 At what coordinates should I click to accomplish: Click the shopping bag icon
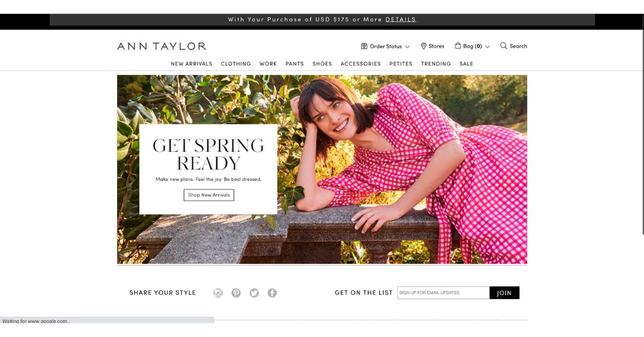pyautogui.click(x=458, y=46)
